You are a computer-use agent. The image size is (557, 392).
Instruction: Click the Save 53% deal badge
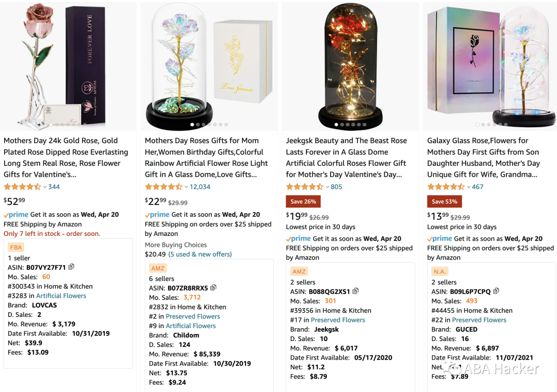(445, 201)
